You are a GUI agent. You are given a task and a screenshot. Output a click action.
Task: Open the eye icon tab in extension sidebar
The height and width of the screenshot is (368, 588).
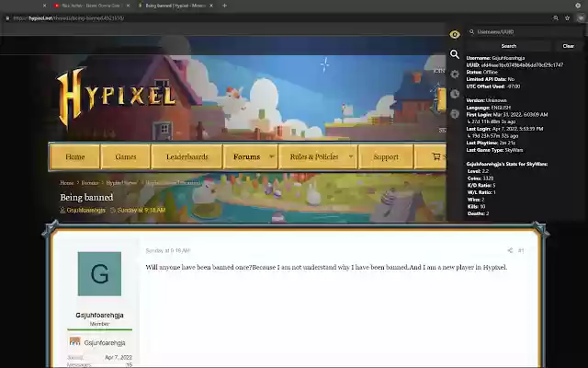pyautogui.click(x=455, y=35)
